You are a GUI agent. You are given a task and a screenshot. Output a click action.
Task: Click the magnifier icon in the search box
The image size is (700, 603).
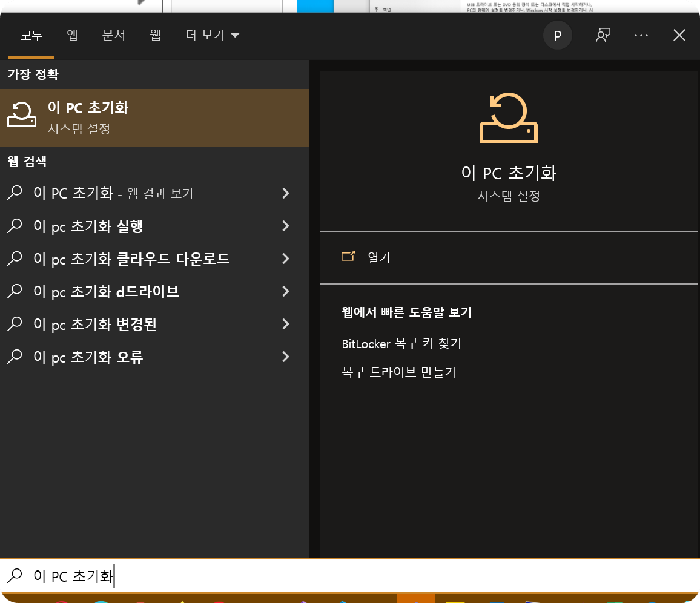point(15,575)
